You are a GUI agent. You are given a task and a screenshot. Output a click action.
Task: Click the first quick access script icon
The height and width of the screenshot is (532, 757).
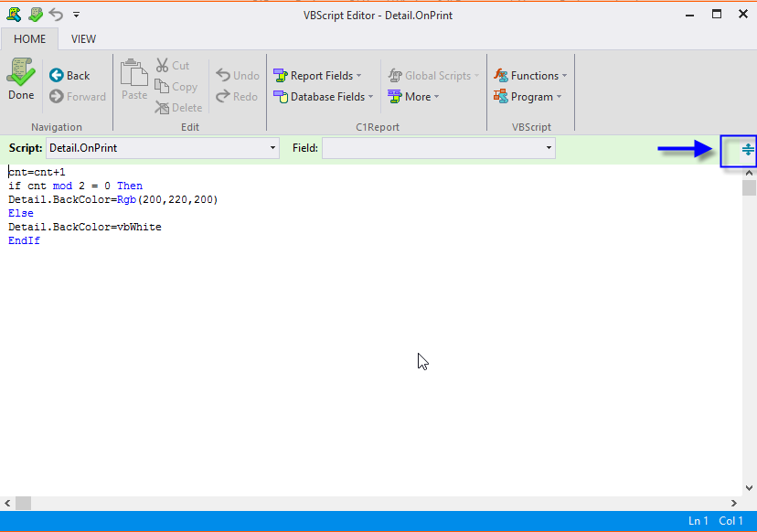14,15
